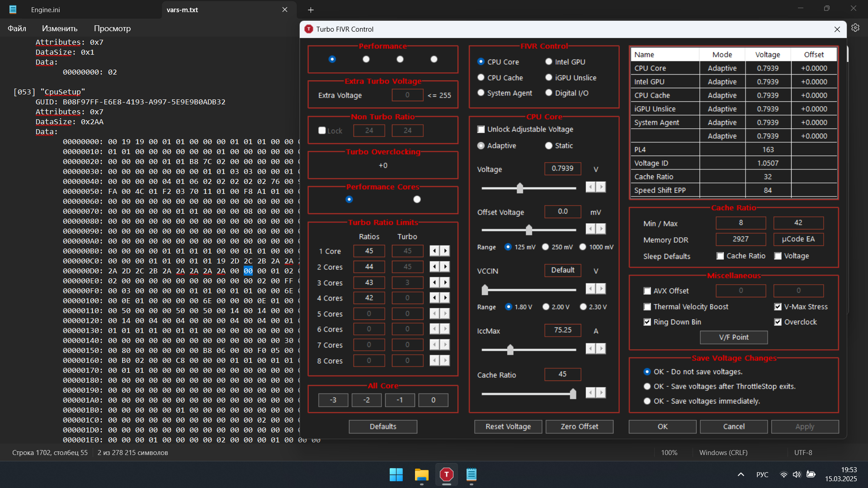Open battery status tray icon
The width and height of the screenshot is (868, 488).
811,474
